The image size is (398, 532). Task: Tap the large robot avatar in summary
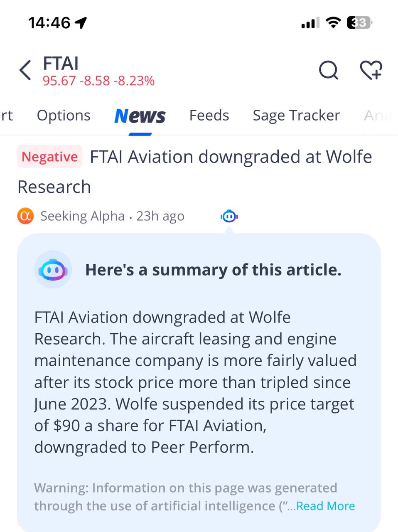[x=53, y=270]
